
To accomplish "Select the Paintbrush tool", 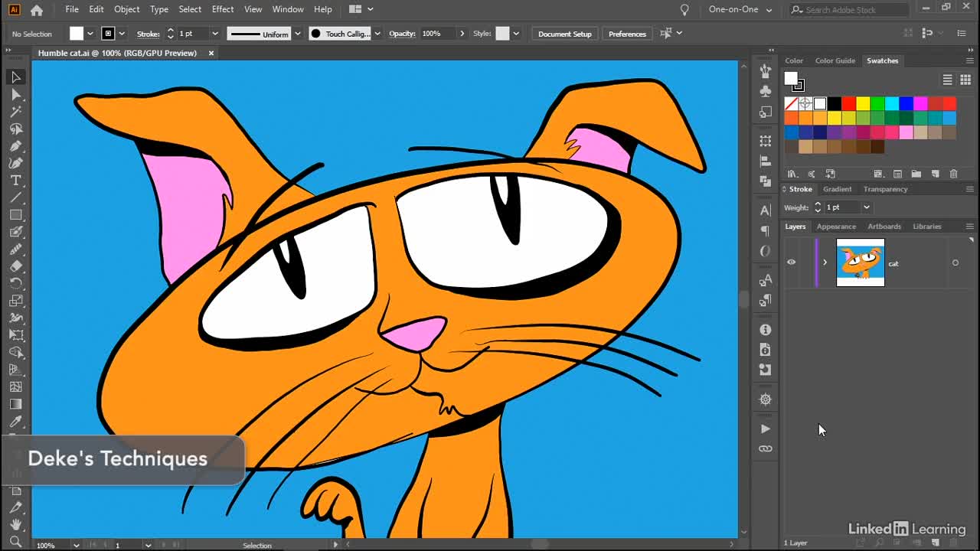I will click(15, 232).
